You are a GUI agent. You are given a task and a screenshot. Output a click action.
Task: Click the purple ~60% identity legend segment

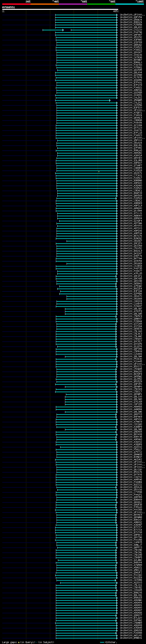[73, 4]
